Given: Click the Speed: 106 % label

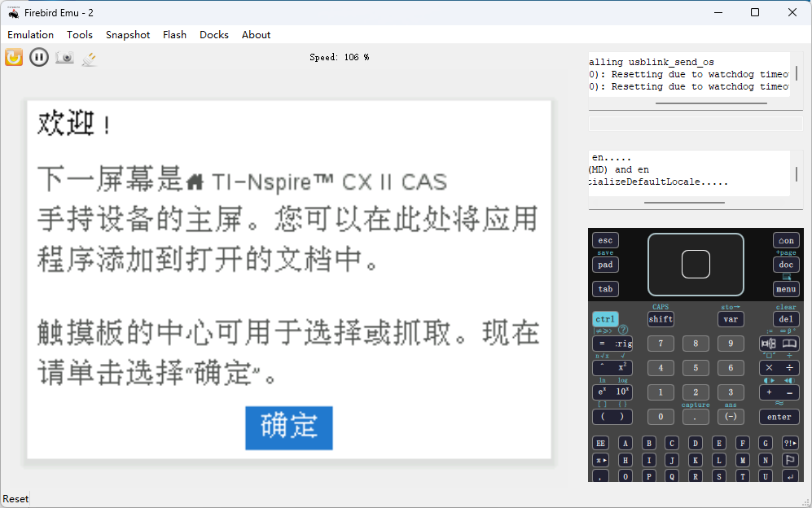Looking at the screenshot, I should click(x=339, y=57).
